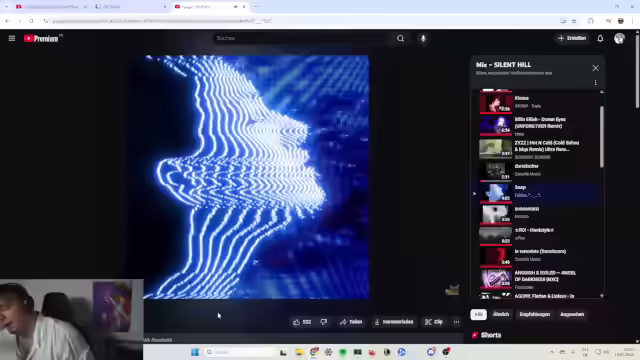Viewport: 640px width, 360px height.
Task: Open playlist options three-dot menu
Action: click(x=596, y=83)
